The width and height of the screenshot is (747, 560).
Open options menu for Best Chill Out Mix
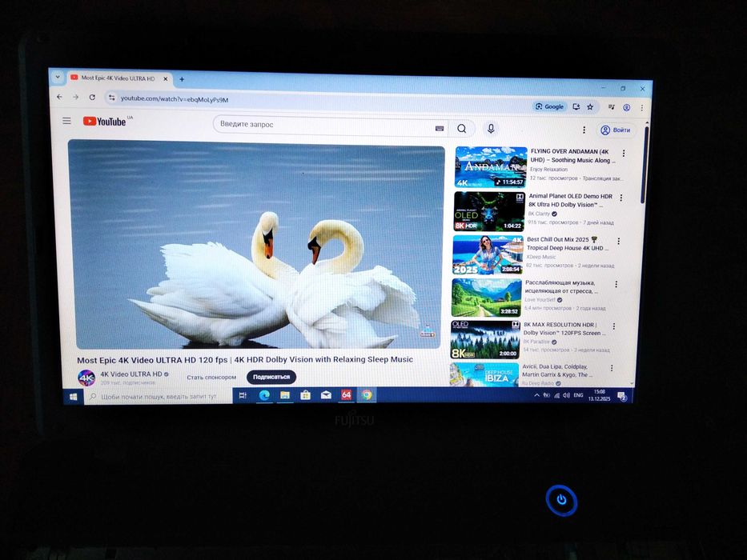618,242
